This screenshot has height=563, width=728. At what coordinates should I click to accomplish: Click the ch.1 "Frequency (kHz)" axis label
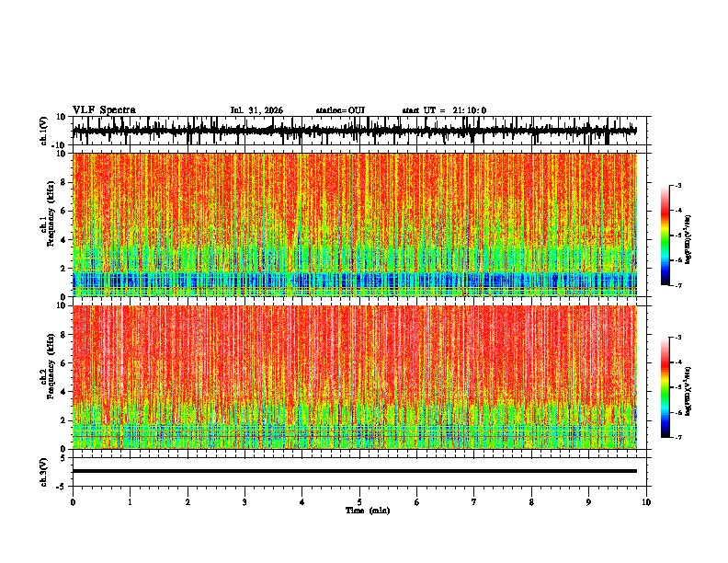51,213
